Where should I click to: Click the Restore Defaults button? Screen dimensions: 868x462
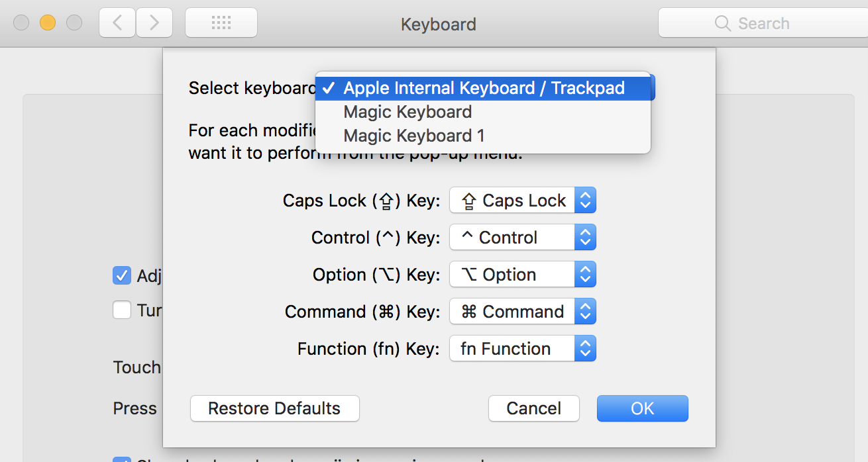(x=274, y=408)
